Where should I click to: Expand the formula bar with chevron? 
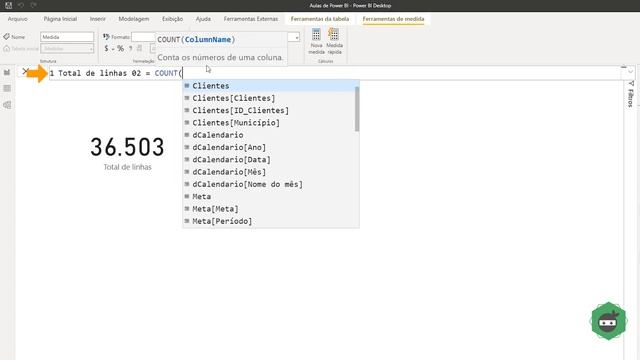click(x=630, y=72)
